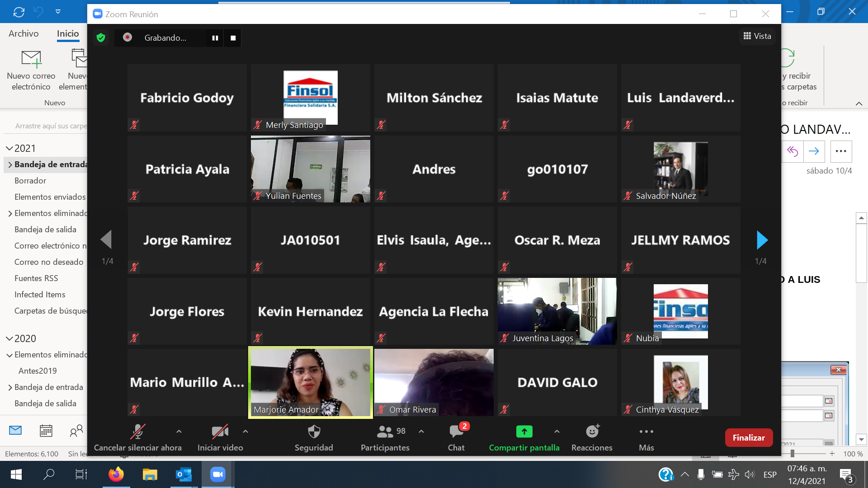This screenshot has width=868, height=488.
Task: Expand video options arrow beside Iniciar video
Action: (x=245, y=432)
